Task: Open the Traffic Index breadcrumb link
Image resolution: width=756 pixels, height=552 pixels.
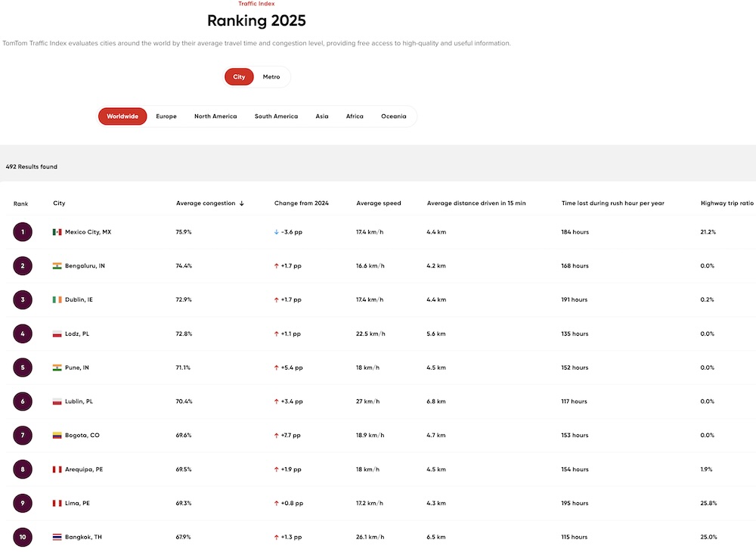Action: click(256, 4)
